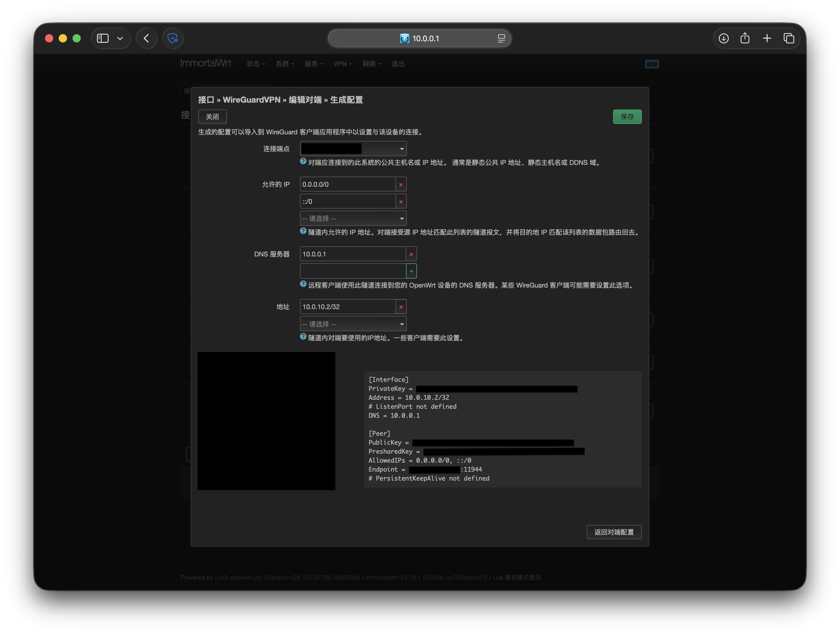The image size is (840, 635).
Task: Open a new tab with the plus icon
Action: 767,38
